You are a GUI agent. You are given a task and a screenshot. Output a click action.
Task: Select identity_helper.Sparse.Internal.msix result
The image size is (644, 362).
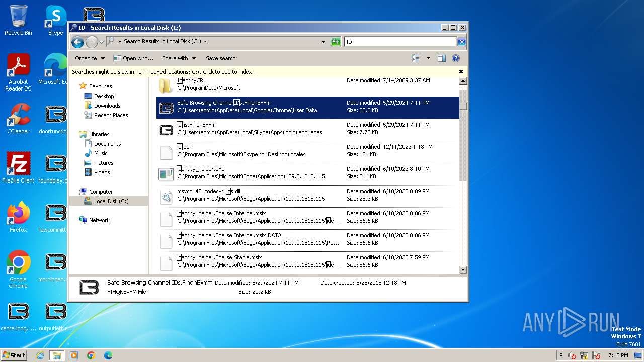tap(307, 218)
